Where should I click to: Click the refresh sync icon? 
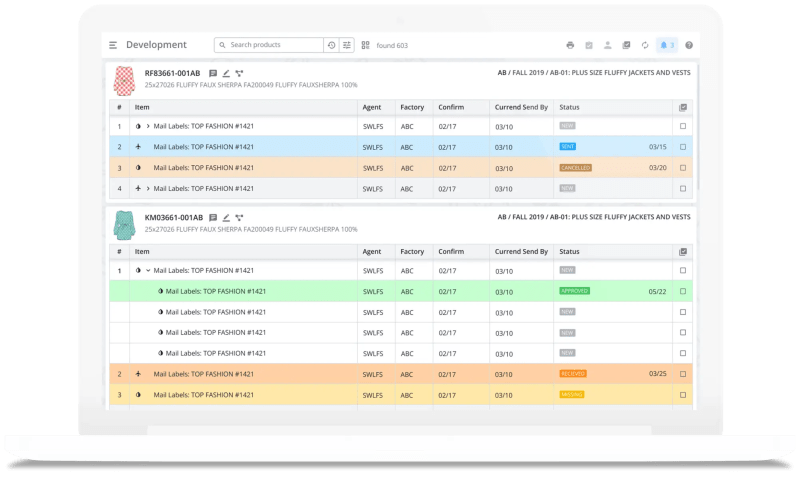pos(645,45)
